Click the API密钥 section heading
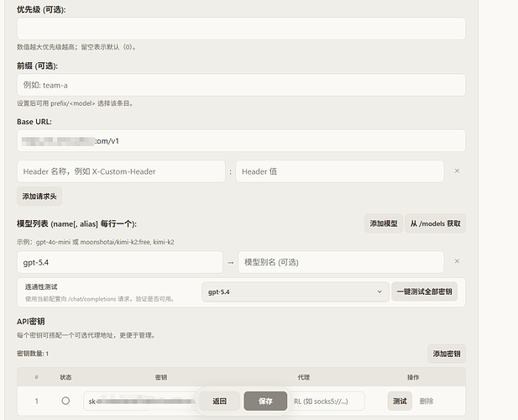Viewport: 518px width, 420px height. [31, 321]
